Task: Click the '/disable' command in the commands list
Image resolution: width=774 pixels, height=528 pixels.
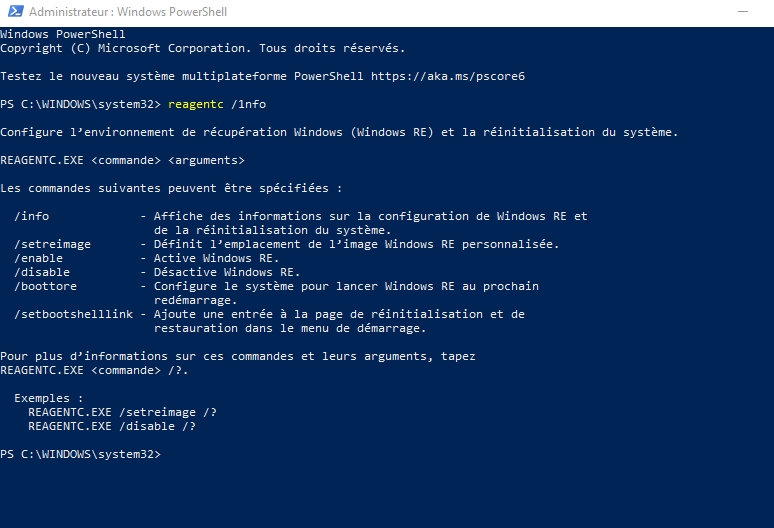Action: [x=42, y=272]
